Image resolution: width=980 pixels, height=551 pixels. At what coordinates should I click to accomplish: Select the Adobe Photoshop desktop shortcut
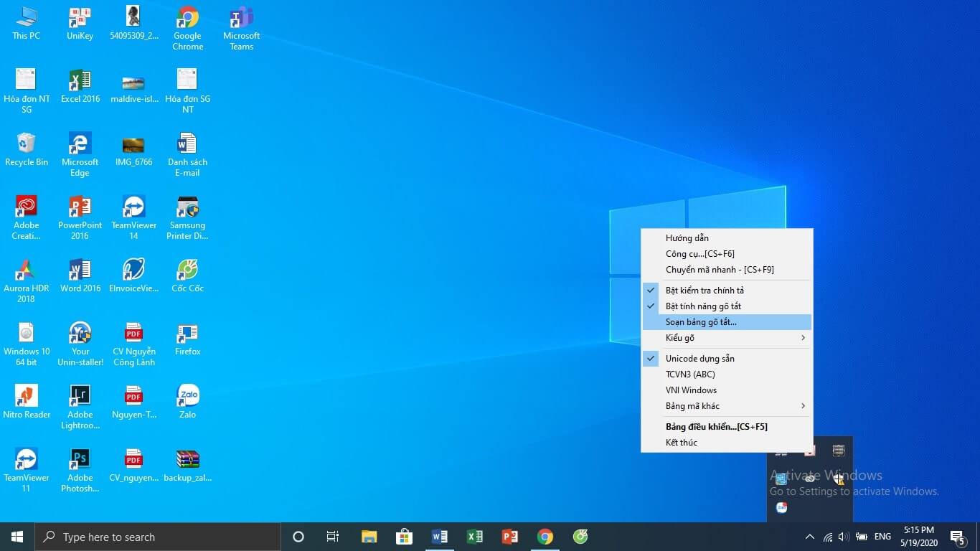click(x=80, y=471)
